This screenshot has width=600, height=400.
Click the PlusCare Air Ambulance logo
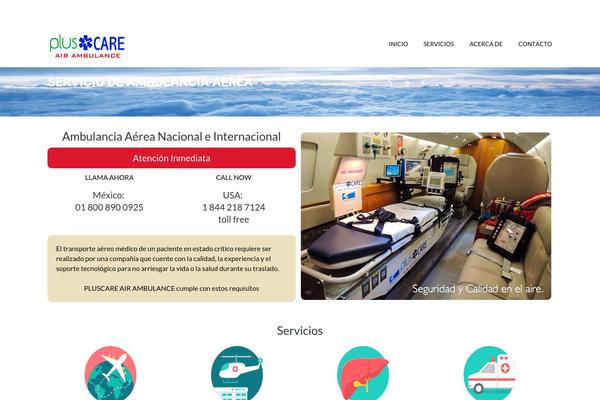[x=87, y=46]
